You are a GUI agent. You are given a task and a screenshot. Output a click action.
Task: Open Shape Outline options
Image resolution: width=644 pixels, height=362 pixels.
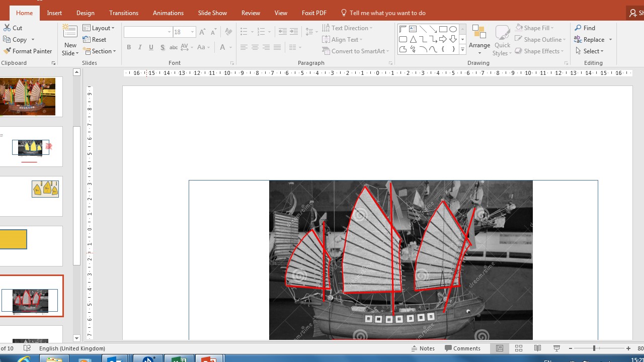540,39
